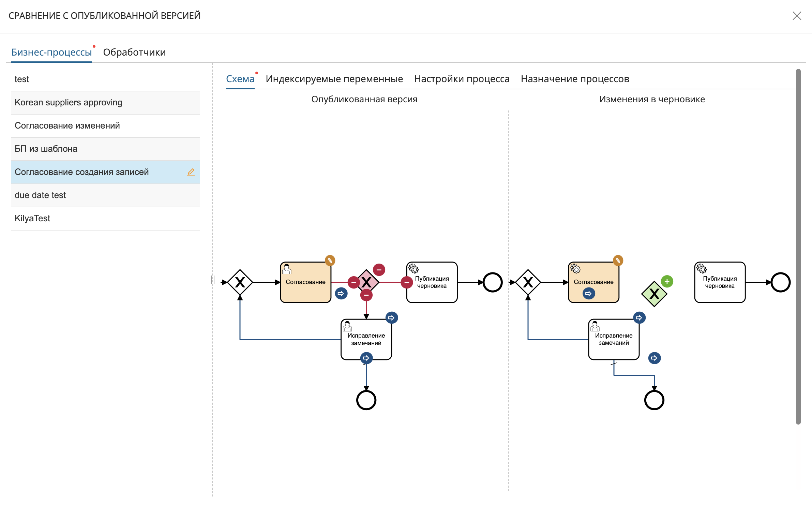Click the green plus marker on draft gateway
This screenshot has width=812, height=519.
[x=667, y=282]
